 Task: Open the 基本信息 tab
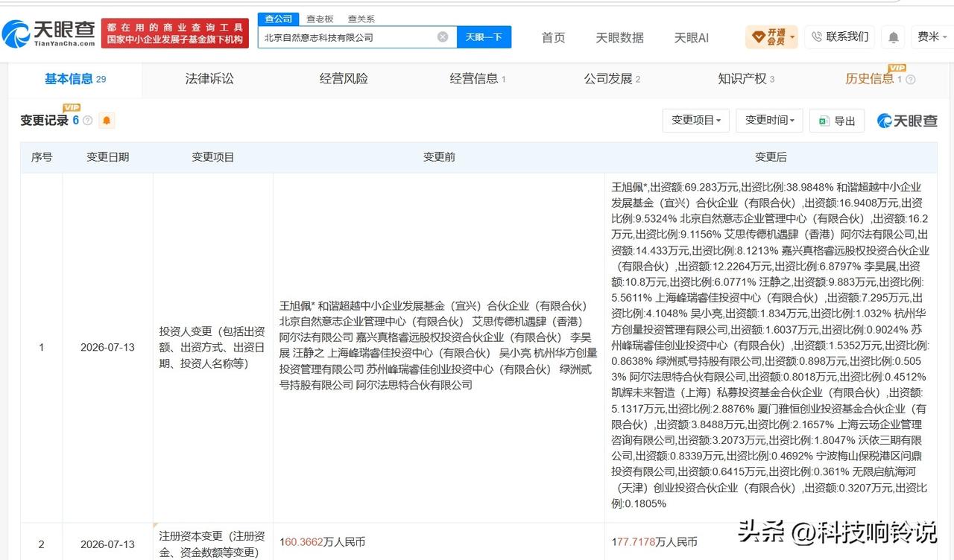(75, 78)
